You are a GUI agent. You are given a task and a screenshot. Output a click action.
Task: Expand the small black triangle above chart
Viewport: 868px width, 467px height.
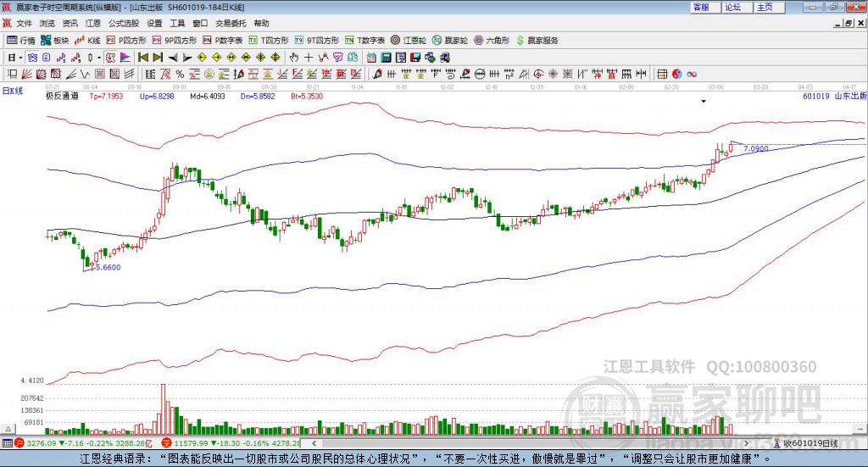(704, 101)
